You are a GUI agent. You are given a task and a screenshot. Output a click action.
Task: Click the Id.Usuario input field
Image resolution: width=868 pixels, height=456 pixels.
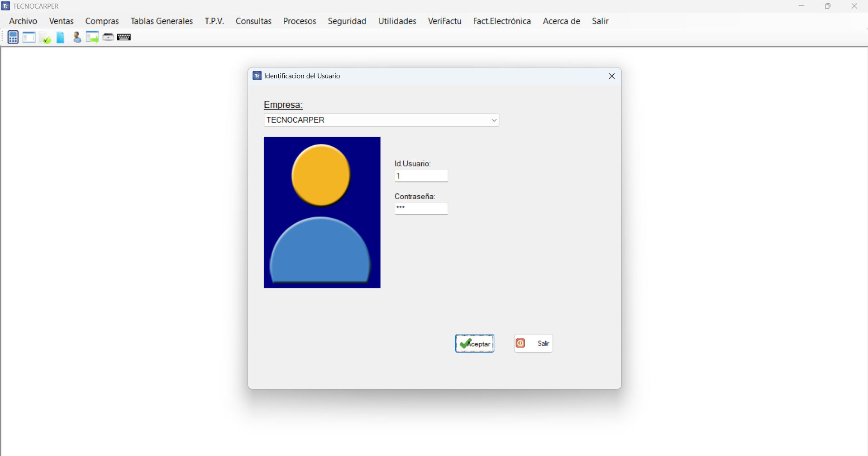point(421,176)
